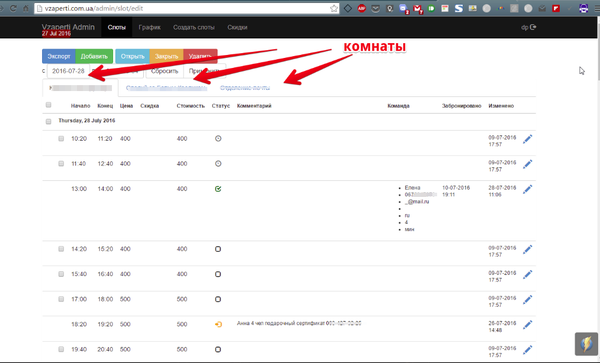Tick the Thursday, 28 July 2016 group checkbox
600x363 pixels.
tap(49, 122)
